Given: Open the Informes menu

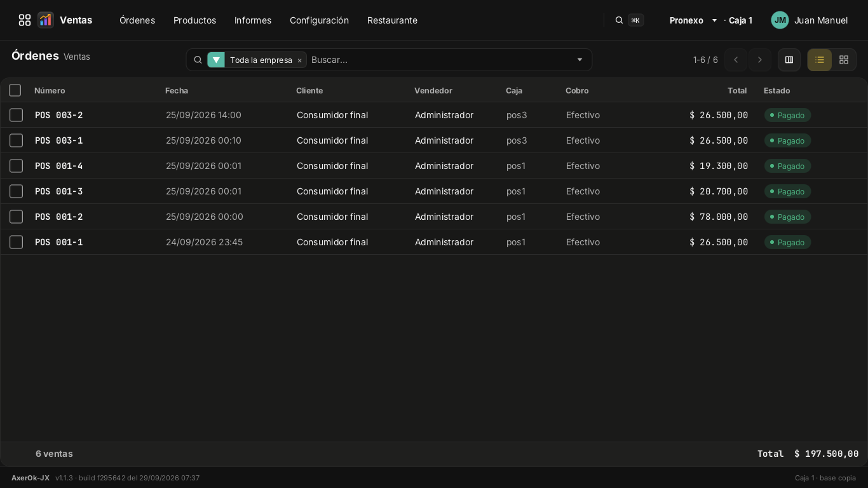Looking at the screenshot, I should pos(253,20).
